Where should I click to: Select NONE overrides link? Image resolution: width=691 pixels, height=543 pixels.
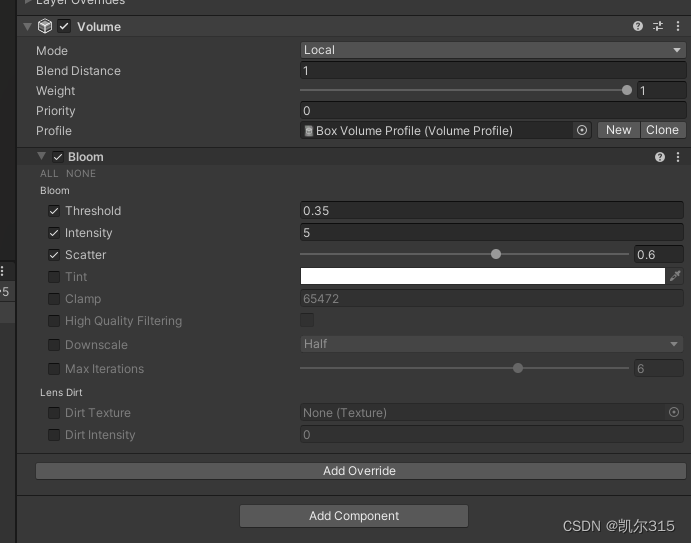click(81, 174)
